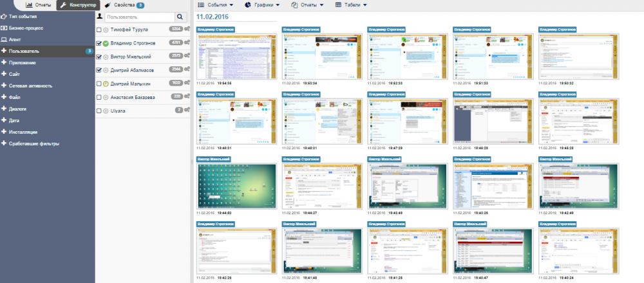This screenshot has height=283, width=644.
Task: Open the Отчеты dropdown in the toolbar
Action: tap(307, 5)
